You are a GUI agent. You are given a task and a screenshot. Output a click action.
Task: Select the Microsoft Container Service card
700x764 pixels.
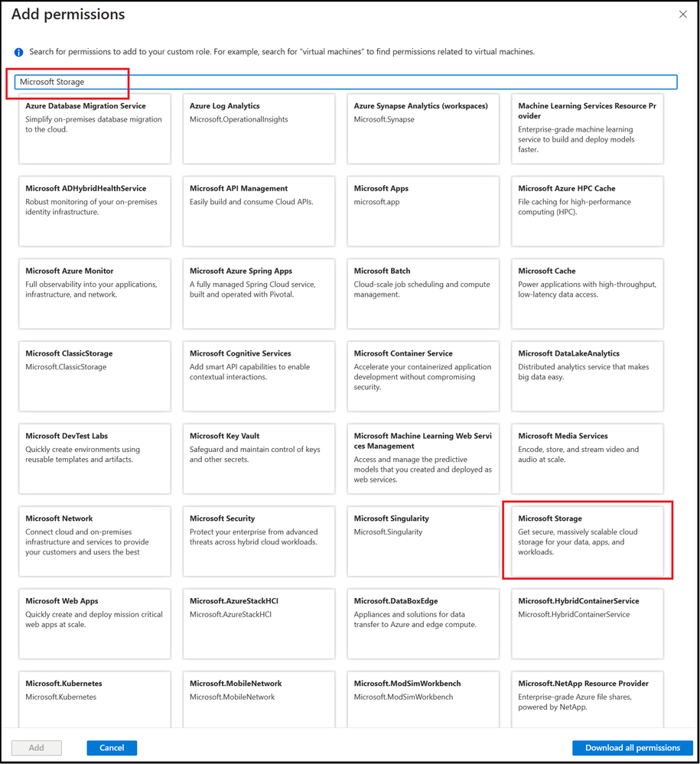coord(423,376)
